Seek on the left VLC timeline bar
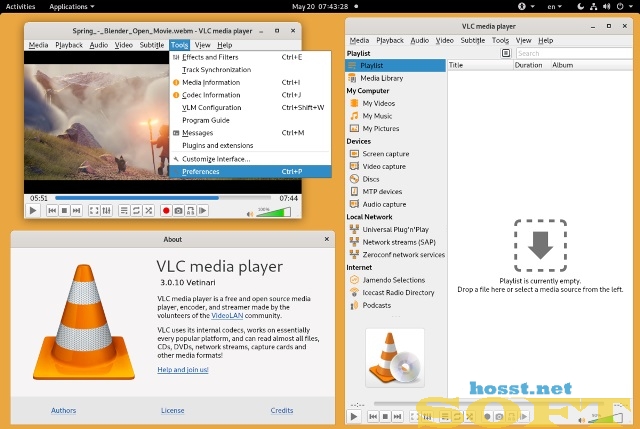 tap(163, 198)
